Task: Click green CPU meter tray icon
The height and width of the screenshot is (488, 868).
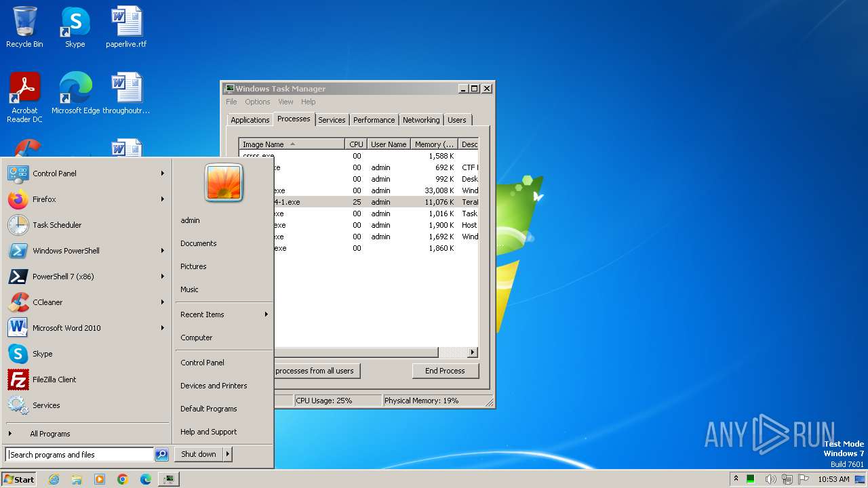Action: pyautogui.click(x=751, y=479)
